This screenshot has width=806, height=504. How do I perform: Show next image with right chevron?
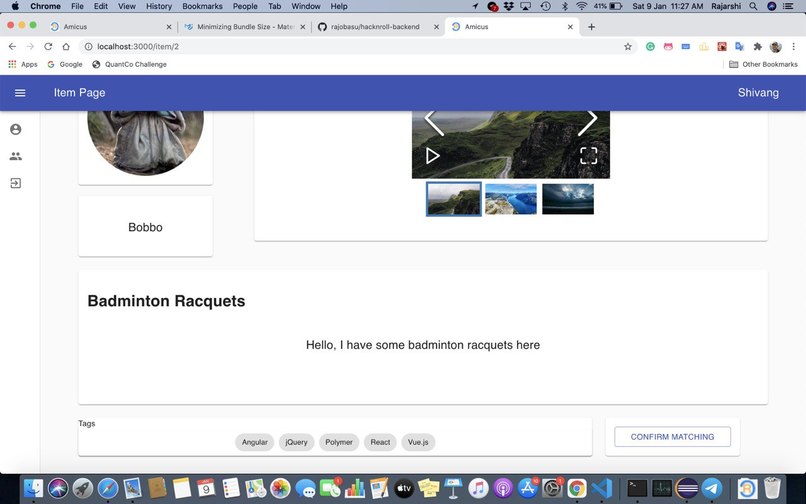[x=588, y=123]
